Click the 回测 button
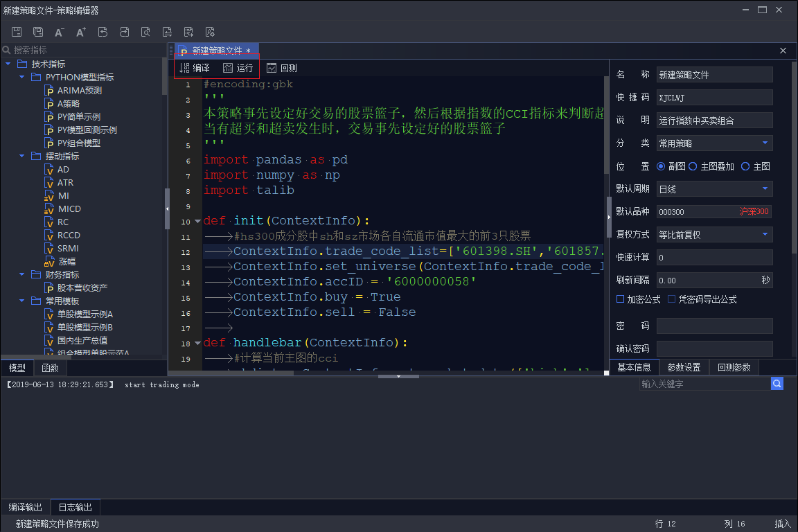Screen dimensions: 798x532 (x=282, y=68)
